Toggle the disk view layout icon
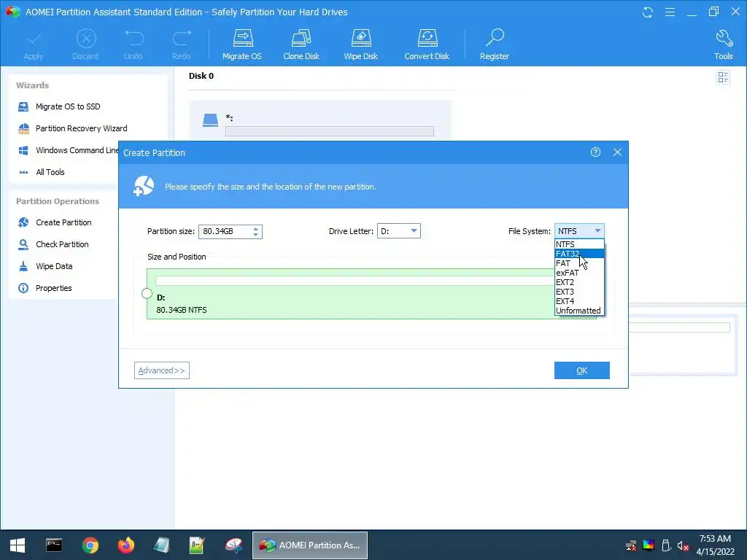Image resolution: width=747 pixels, height=560 pixels. pos(723,77)
